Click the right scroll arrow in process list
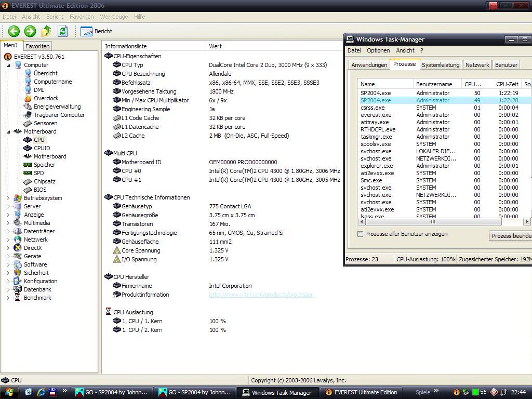 (x=527, y=222)
